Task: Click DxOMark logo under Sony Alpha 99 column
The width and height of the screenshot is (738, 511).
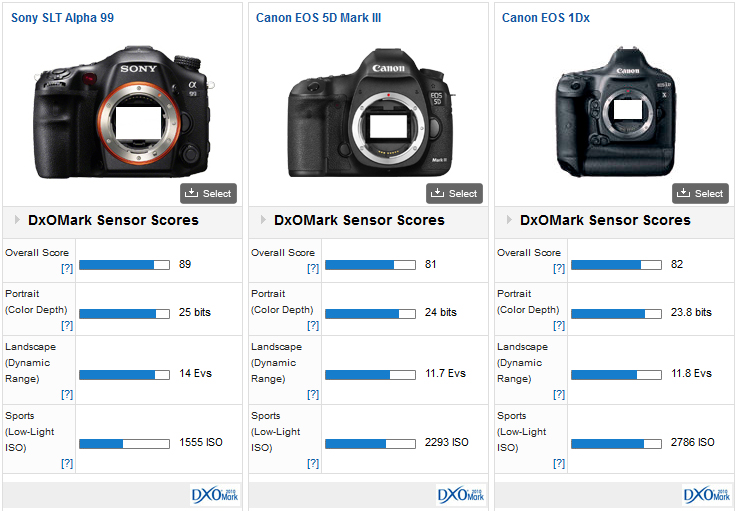Action: (215, 495)
